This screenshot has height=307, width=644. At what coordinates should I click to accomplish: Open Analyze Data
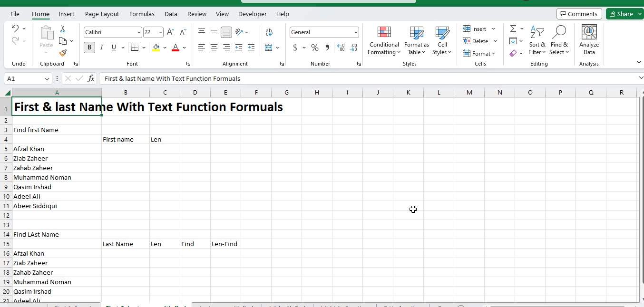[589, 40]
